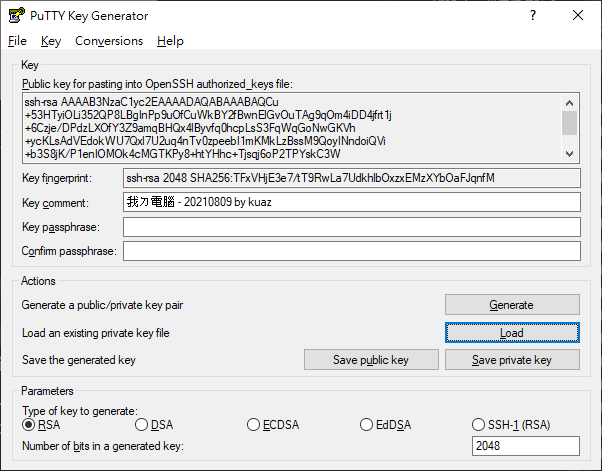
Task: Select the ECDSA key type
Action: (254, 426)
